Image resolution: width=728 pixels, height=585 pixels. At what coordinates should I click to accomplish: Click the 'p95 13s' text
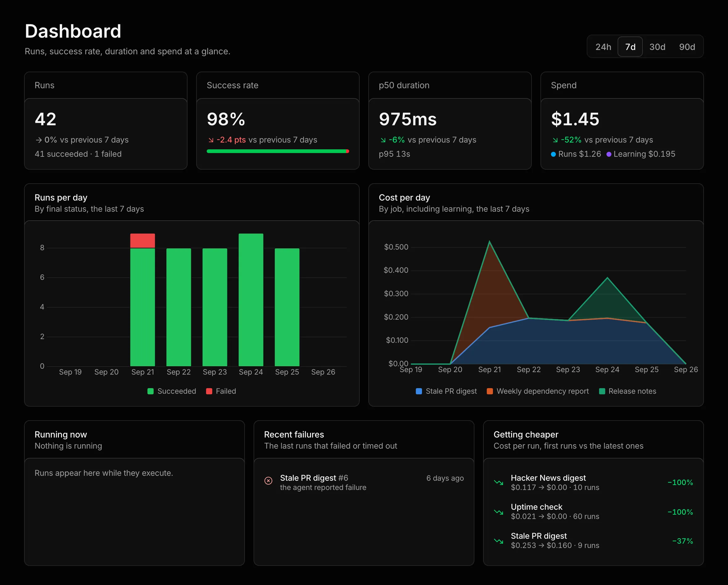coord(395,154)
